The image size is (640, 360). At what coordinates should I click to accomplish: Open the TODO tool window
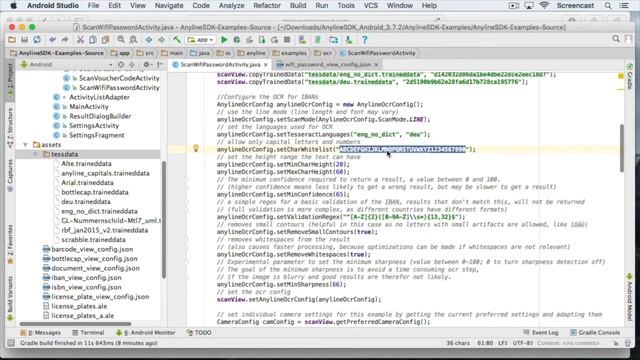pos(199,333)
